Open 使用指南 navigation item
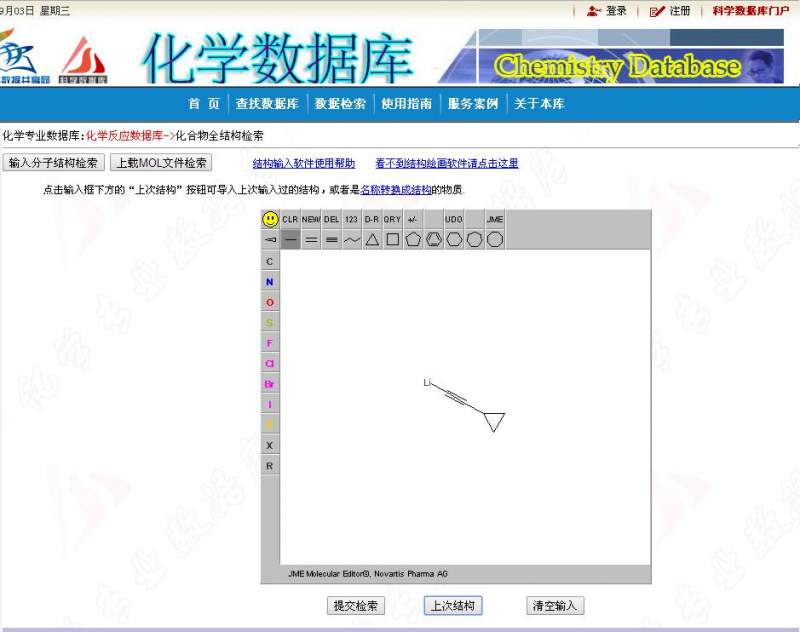Viewport: 800px width, 632px height. (407, 104)
